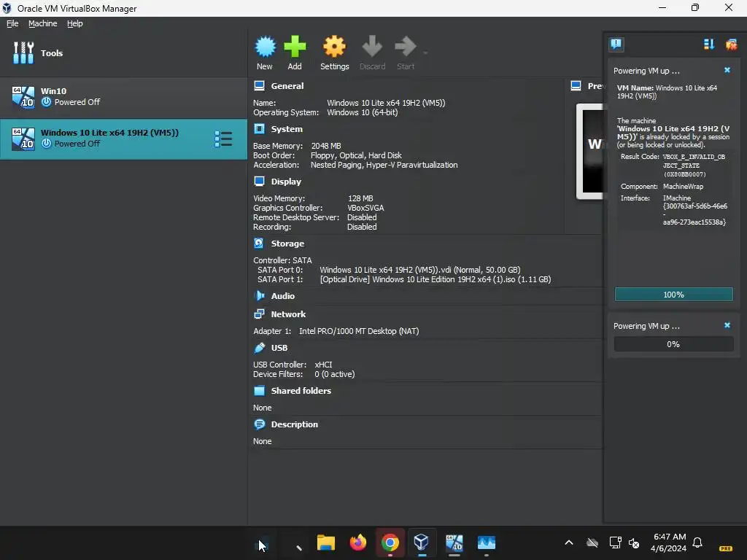Dismiss the 0% Powering VM up notification
Screen dimensions: 747x560
(x=727, y=325)
